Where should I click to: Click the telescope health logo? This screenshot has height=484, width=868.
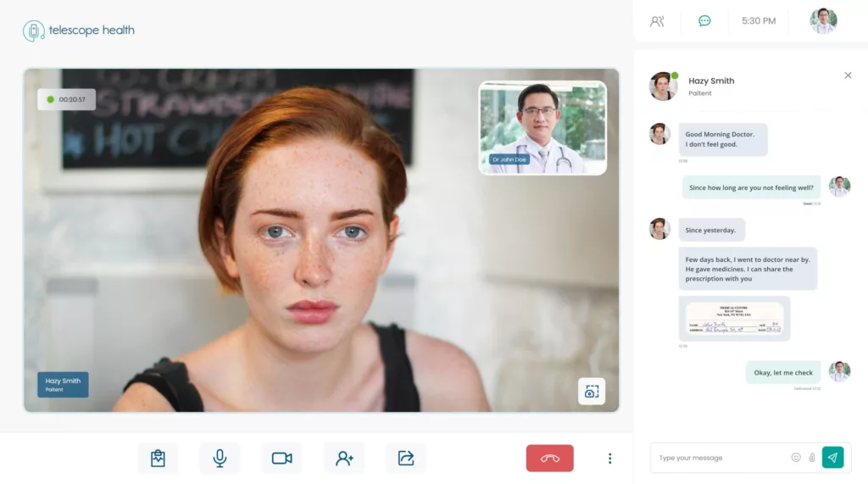click(79, 31)
